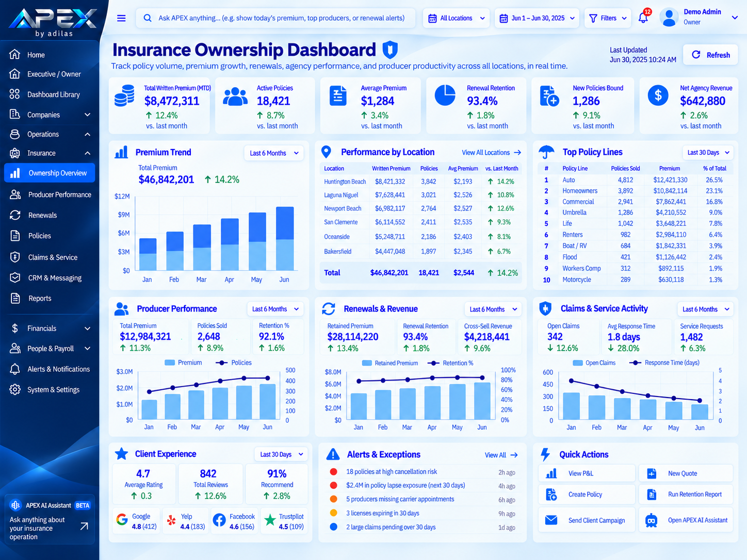Click the APEX AI Assistant arrow icon
The height and width of the screenshot is (560, 747).
coord(84,526)
